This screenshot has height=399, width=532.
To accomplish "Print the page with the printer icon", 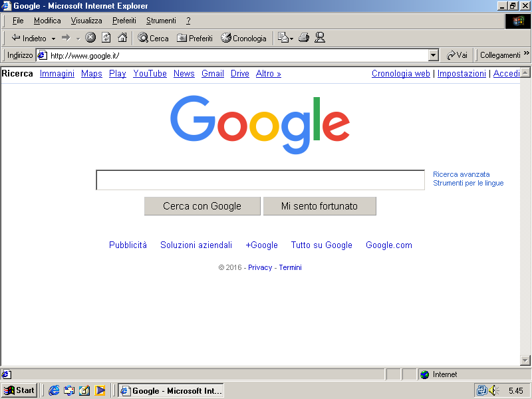I will [x=304, y=38].
